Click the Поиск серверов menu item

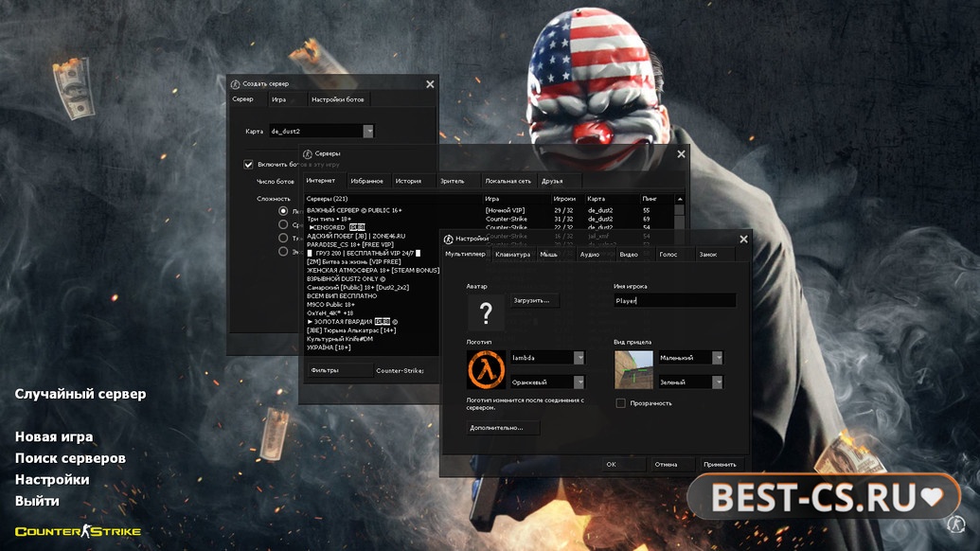tap(71, 458)
